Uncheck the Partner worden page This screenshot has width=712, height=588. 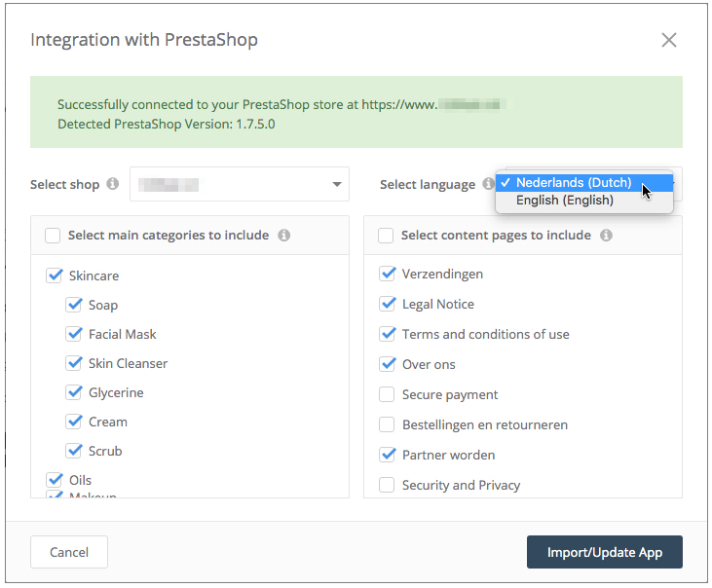(x=387, y=455)
